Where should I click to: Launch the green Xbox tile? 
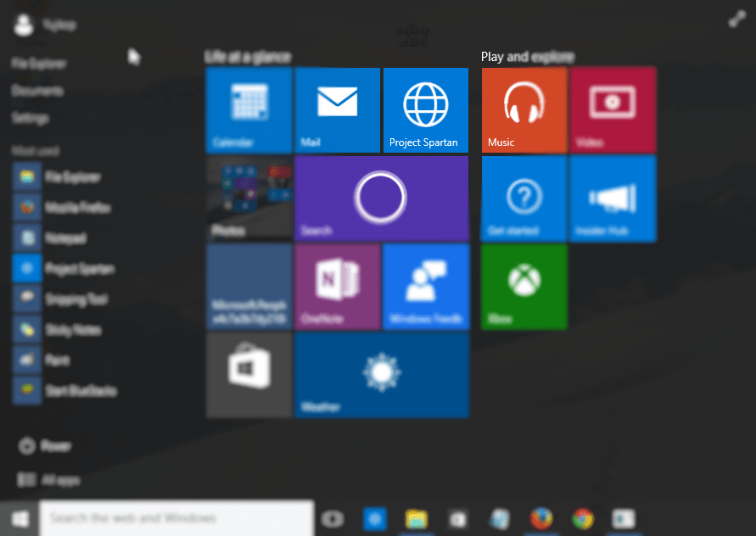tap(524, 287)
